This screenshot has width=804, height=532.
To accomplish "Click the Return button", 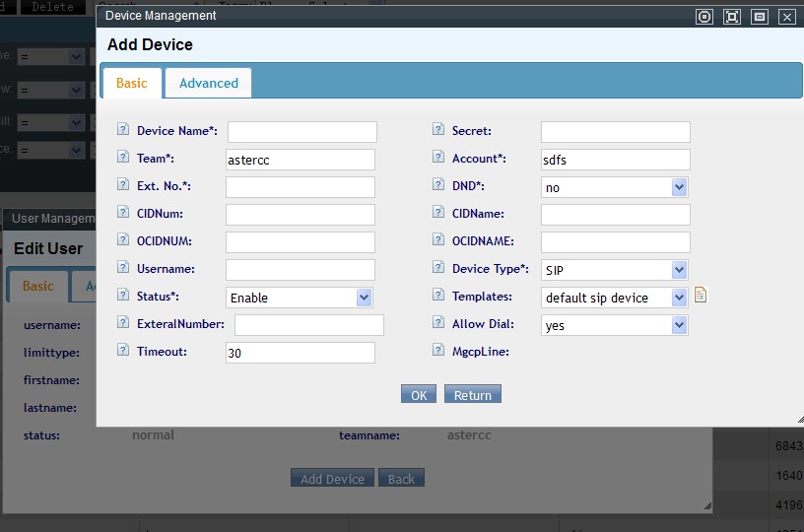I will (473, 395).
